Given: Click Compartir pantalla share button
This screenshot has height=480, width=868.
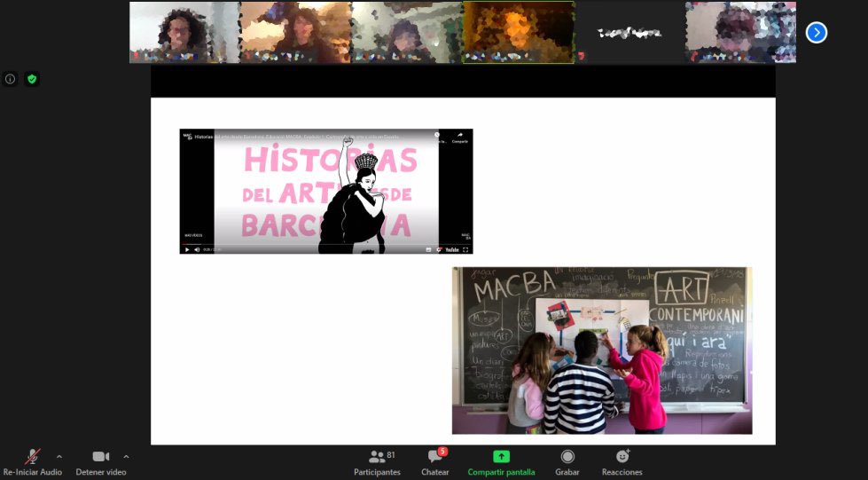Looking at the screenshot, I should (x=501, y=463).
